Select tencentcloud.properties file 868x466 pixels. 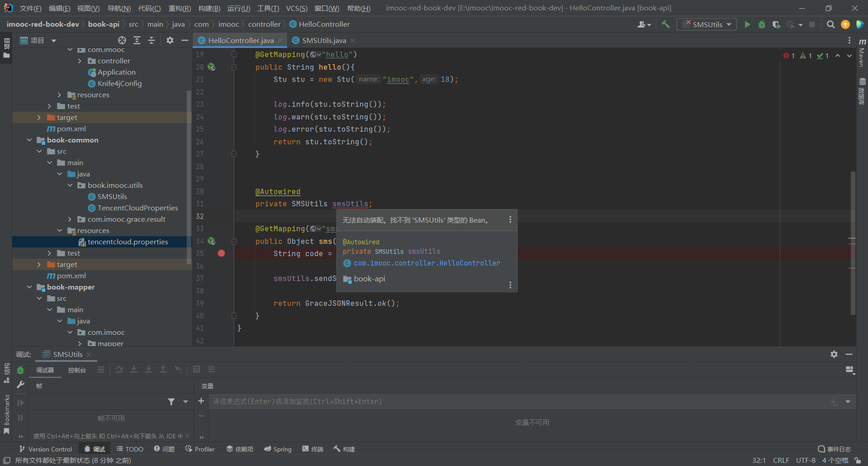(x=128, y=242)
